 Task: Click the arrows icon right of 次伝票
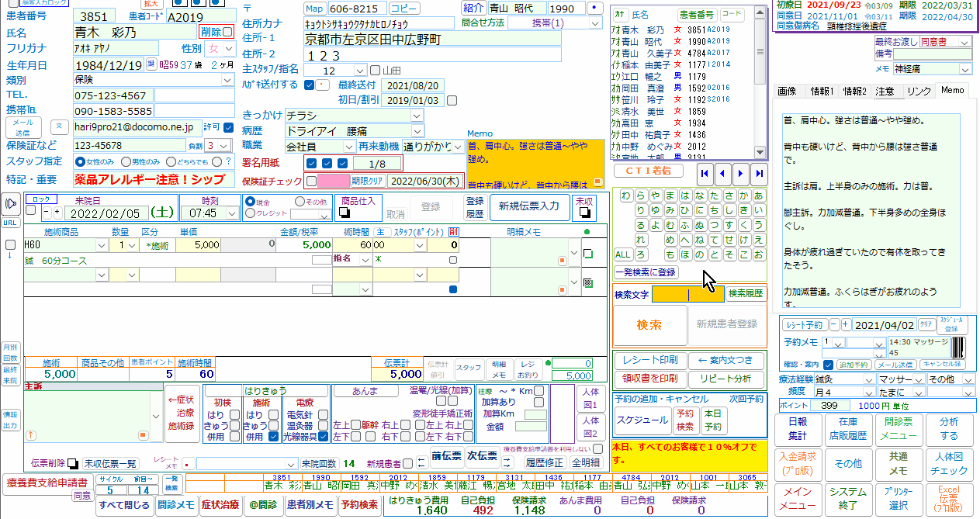point(509,463)
